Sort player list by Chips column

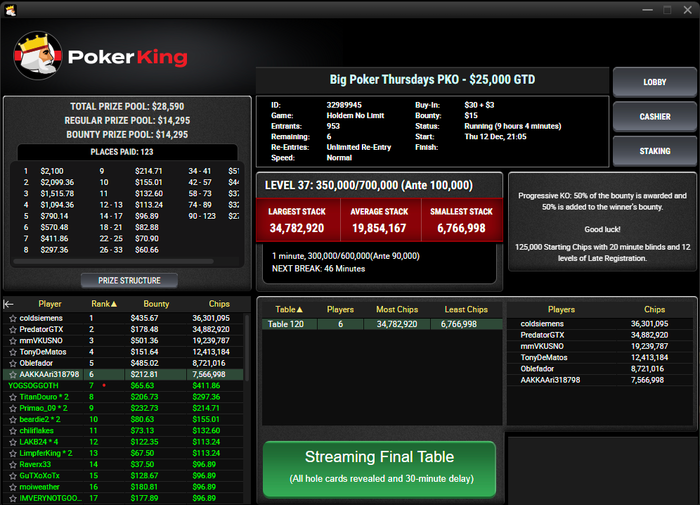pyautogui.click(x=219, y=304)
